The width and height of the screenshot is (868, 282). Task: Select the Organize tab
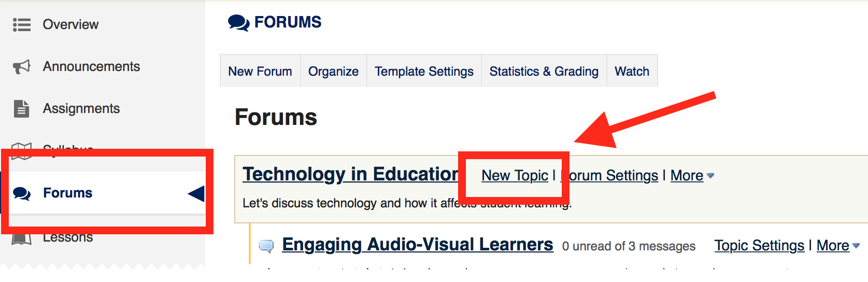click(x=333, y=72)
